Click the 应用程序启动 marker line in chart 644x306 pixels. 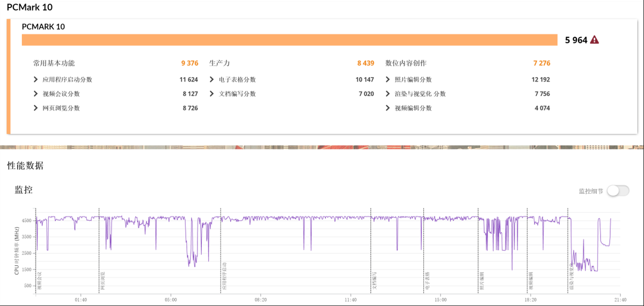pyautogui.click(x=221, y=250)
